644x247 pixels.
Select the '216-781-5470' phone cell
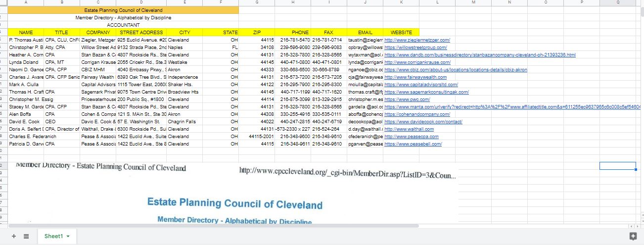click(x=293, y=40)
